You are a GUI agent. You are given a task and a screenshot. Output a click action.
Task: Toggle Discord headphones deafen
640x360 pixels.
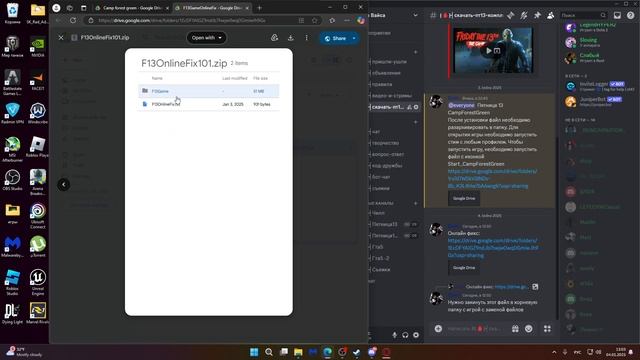(x=405, y=335)
